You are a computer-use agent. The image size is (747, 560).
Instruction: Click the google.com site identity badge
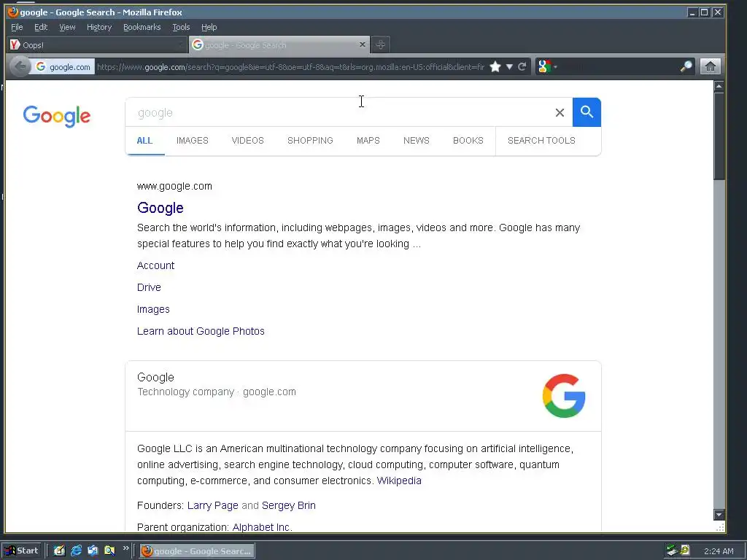click(63, 66)
